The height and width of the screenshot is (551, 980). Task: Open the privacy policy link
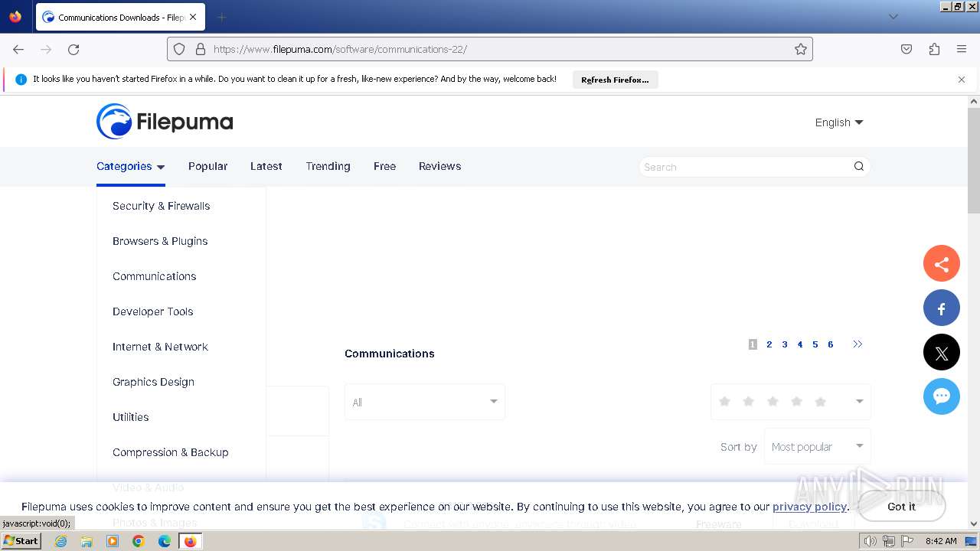click(809, 507)
